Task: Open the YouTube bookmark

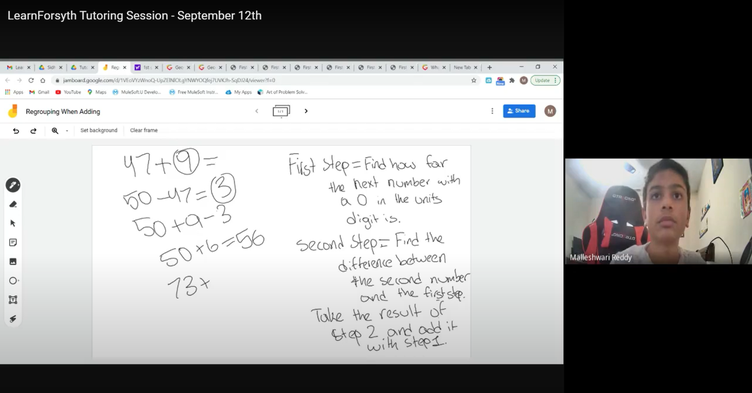Action: (68, 92)
